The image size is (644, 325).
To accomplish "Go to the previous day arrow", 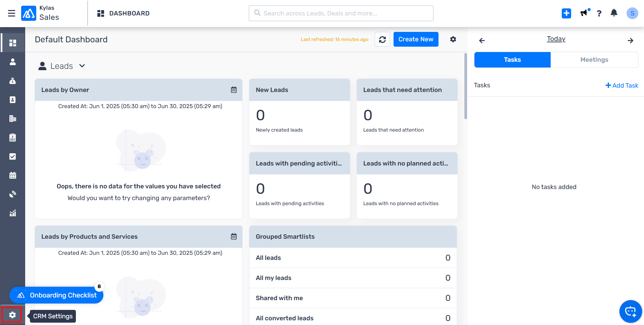I will [482, 41].
